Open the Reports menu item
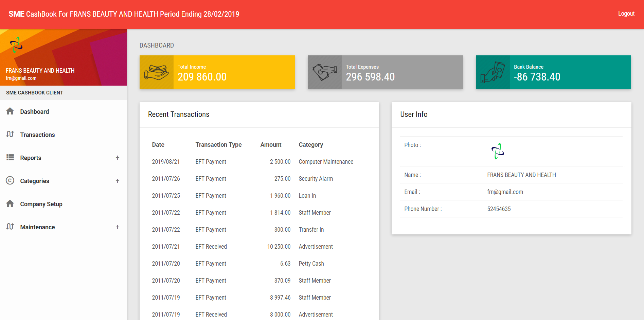 (x=63, y=158)
